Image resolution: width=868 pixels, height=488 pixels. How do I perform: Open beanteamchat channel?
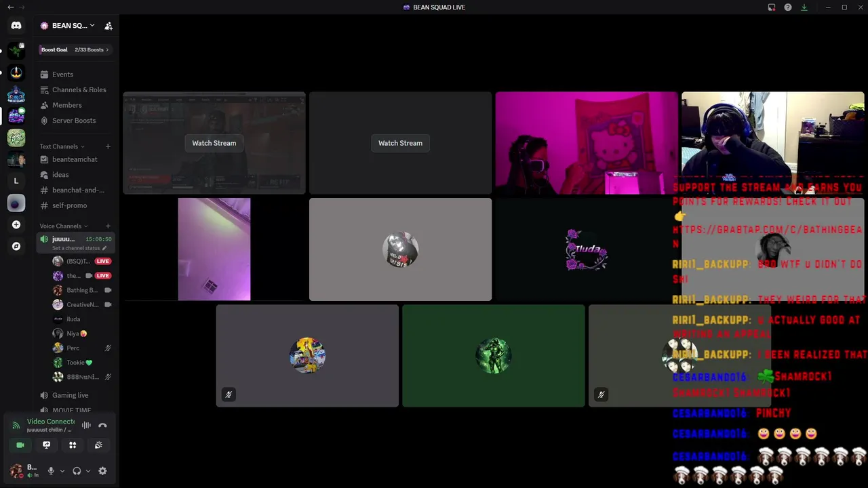75,159
